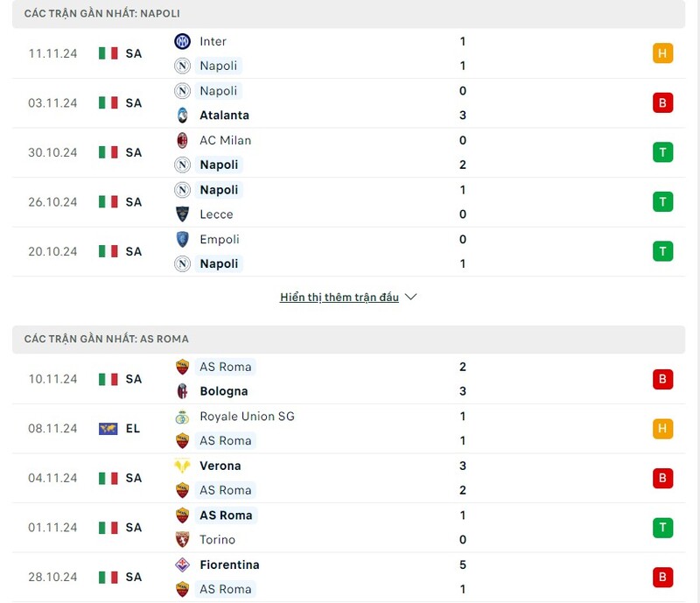Click green T badge for AS Roma–Torino
This screenshot has width=700, height=603.
tap(662, 528)
